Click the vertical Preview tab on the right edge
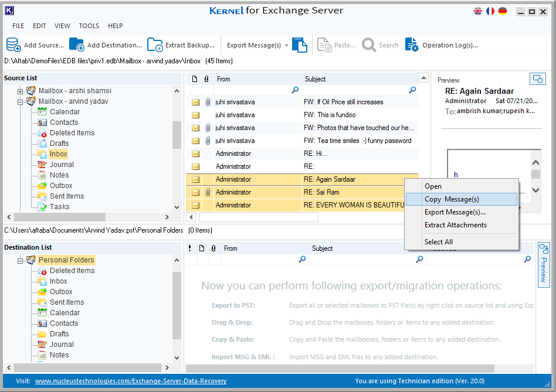This screenshot has height=392, width=556. [x=544, y=265]
